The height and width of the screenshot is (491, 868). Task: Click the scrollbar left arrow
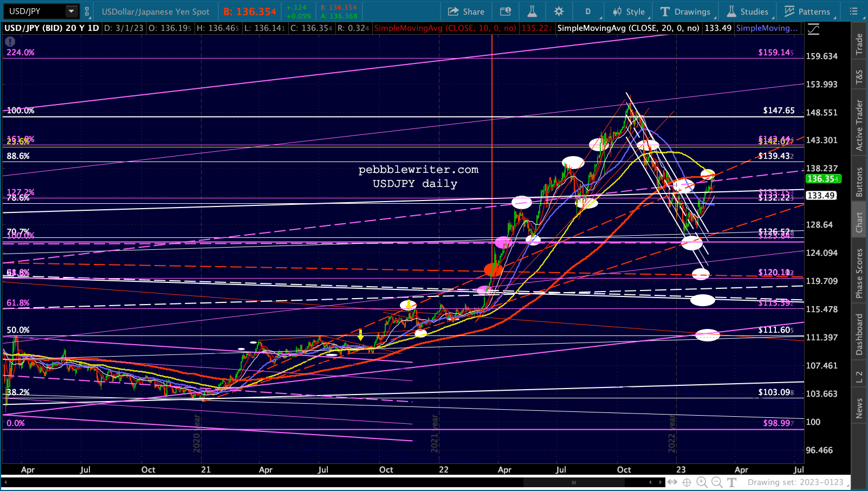click(x=651, y=482)
